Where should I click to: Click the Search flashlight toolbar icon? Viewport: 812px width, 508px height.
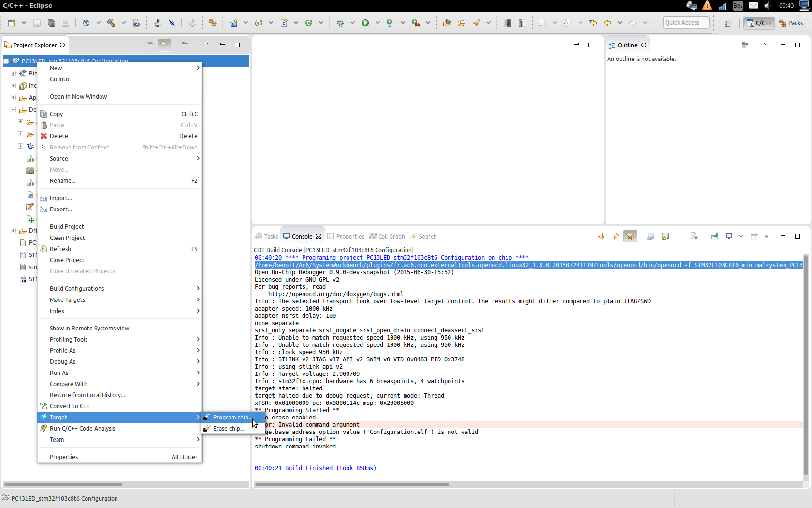click(x=476, y=23)
